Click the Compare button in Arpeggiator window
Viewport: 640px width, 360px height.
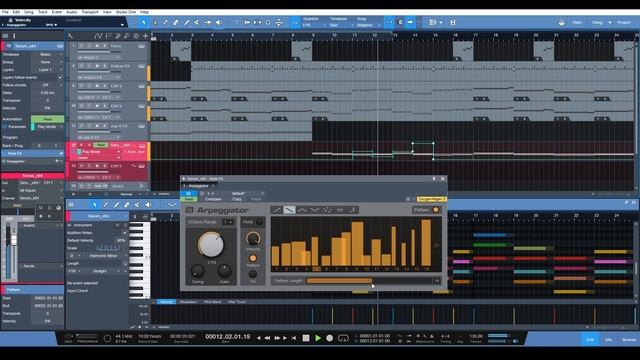pyautogui.click(x=213, y=199)
